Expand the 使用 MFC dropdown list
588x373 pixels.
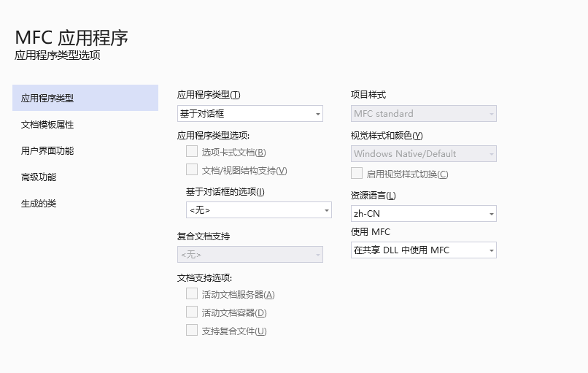tap(423, 250)
